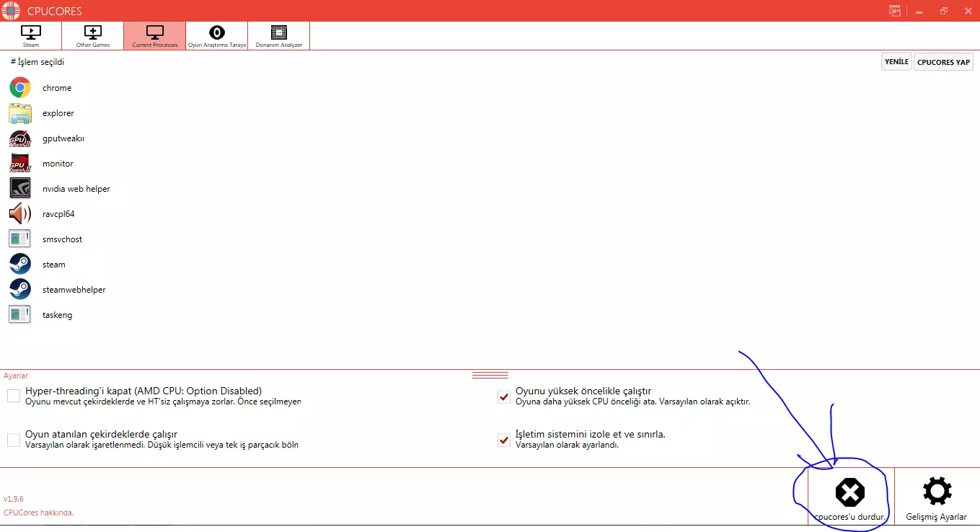The width and height of the screenshot is (980, 532).
Task: Switch to the Other Games tab
Action: click(93, 35)
